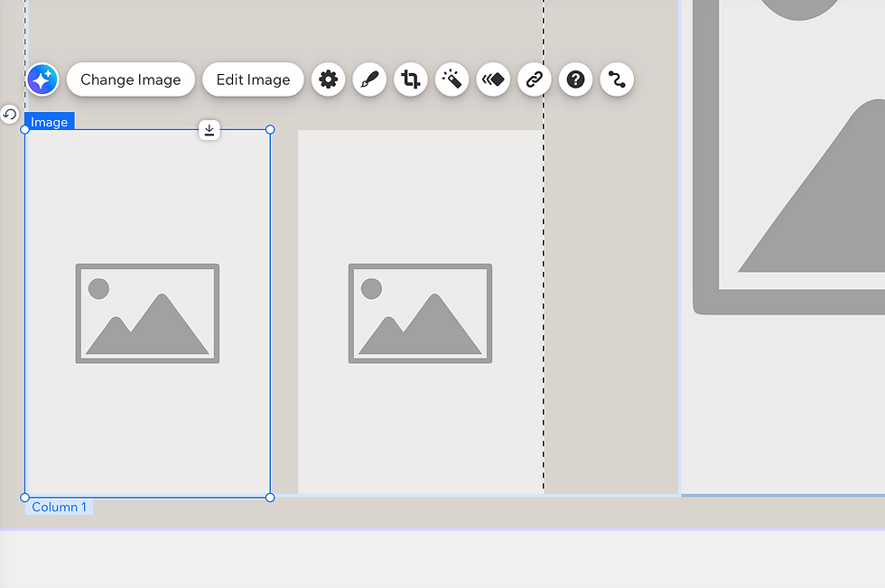Click the bottom-right resize handle of the selected image

(x=270, y=498)
